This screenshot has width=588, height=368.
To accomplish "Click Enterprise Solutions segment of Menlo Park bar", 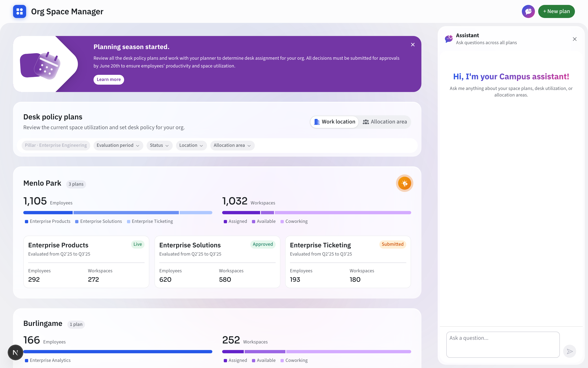I will coord(126,213).
